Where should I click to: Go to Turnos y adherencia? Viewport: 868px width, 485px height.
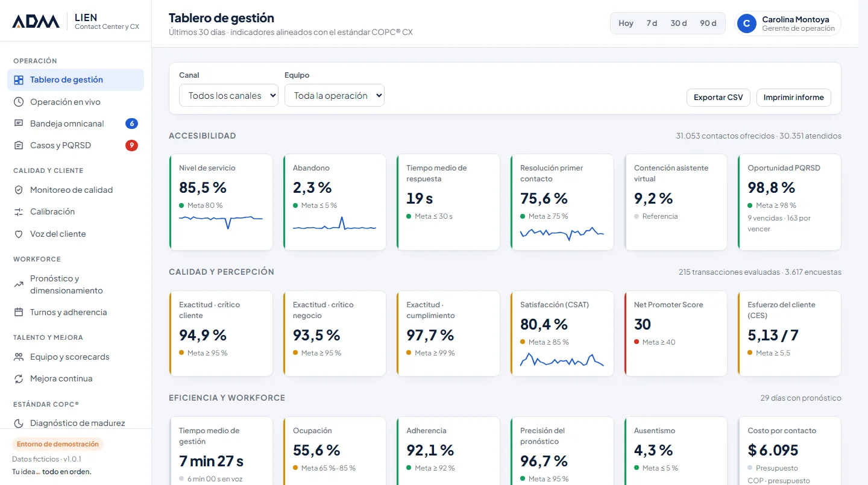click(x=76, y=312)
